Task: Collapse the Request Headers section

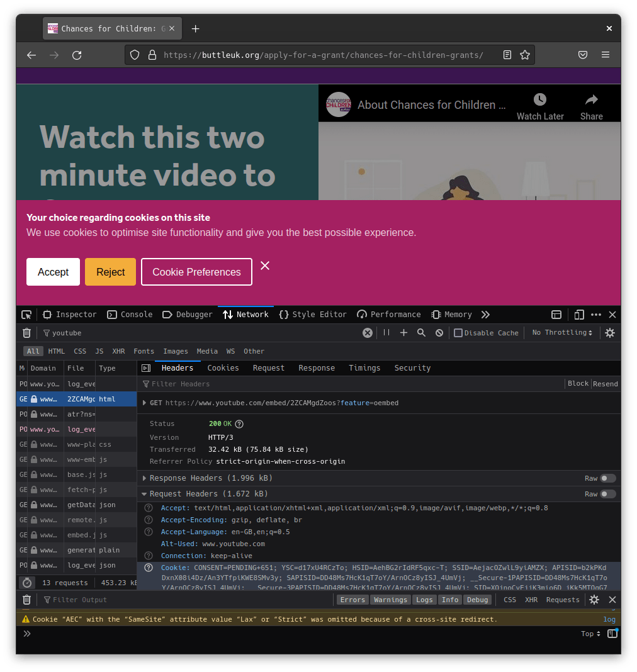Action: [x=145, y=494]
